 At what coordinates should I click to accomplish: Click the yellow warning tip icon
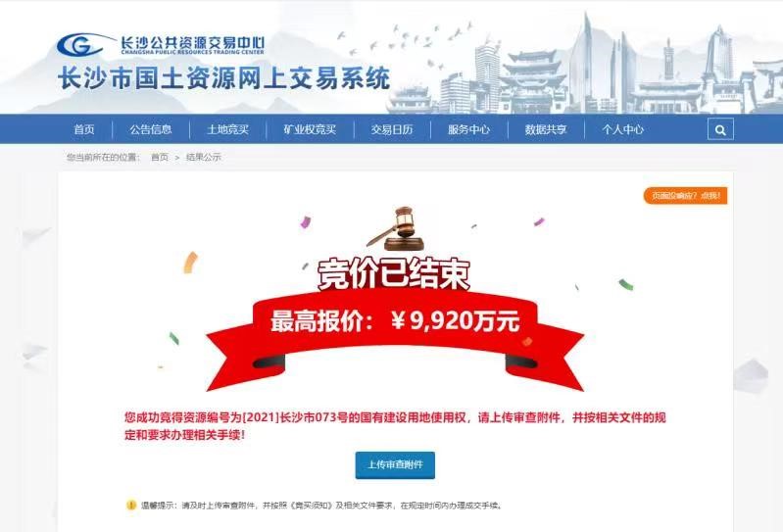(x=131, y=505)
